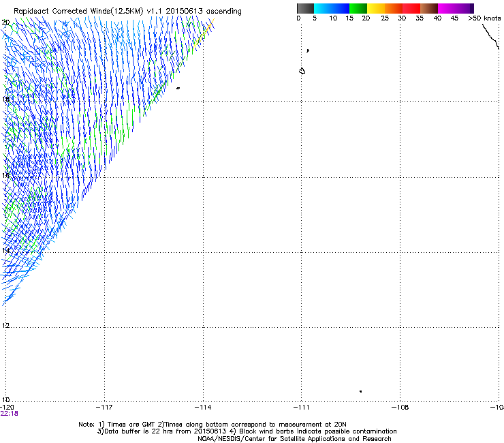
Task: Click the 'Data buffer is 22 hrs' note
Action: [x=161, y=431]
